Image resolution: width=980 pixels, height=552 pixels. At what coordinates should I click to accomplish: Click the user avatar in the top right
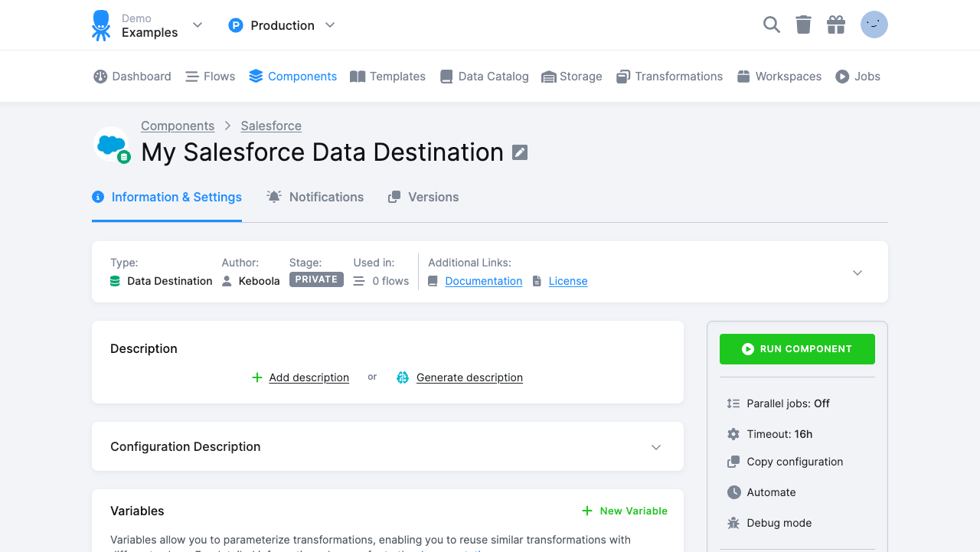click(x=874, y=24)
